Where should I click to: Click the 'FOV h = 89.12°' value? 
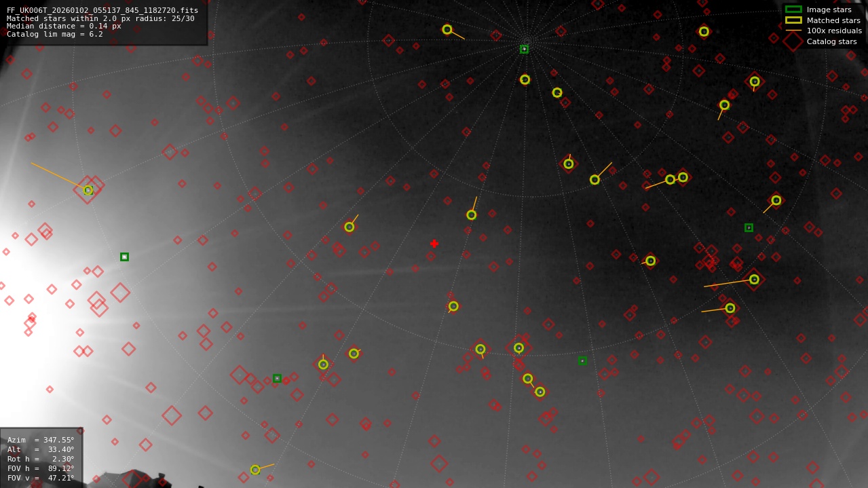coord(41,469)
